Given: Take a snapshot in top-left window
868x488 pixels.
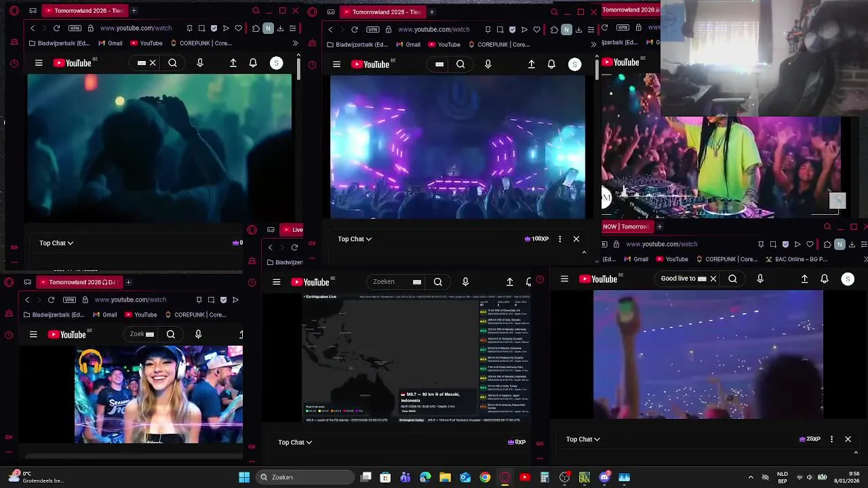Looking at the screenshot, I should (x=201, y=28).
